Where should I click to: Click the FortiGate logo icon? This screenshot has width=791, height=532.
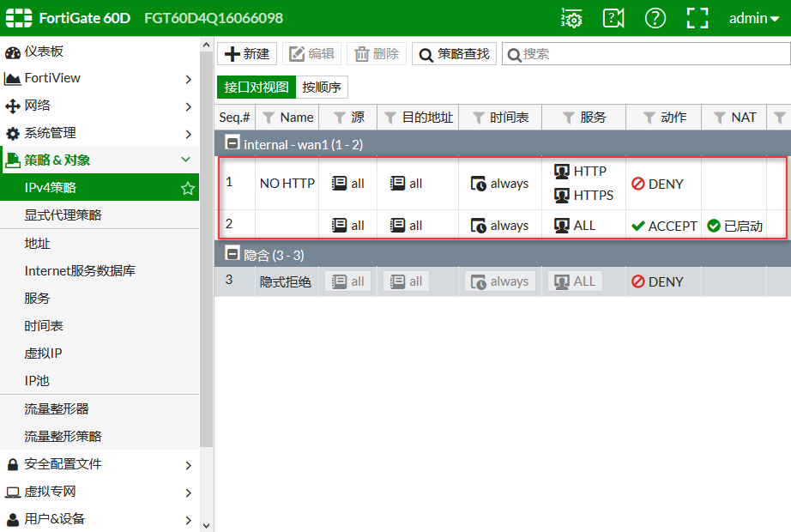click(19, 18)
